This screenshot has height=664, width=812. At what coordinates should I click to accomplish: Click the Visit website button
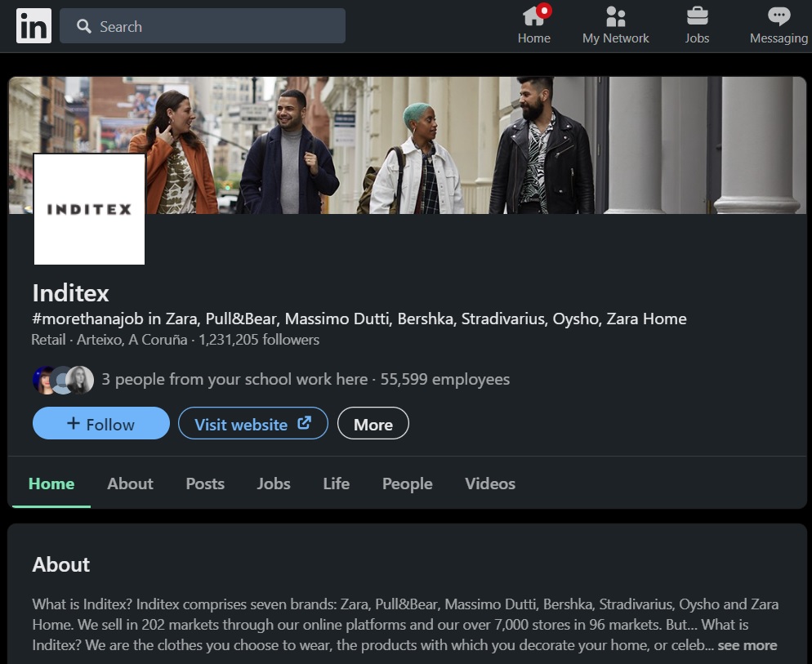253,423
